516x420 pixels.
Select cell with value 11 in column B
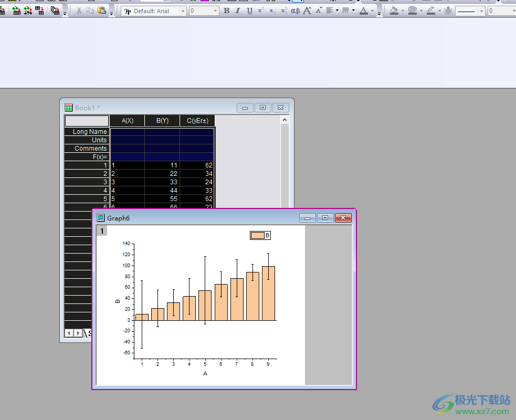tap(162, 165)
